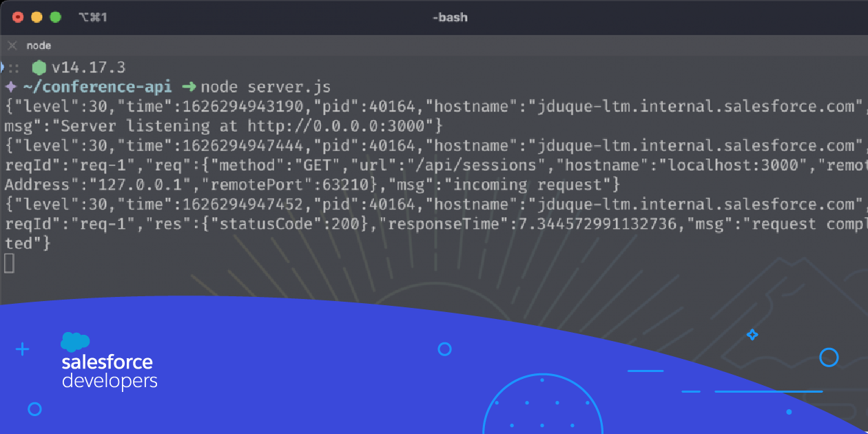
Task: Click the green Node.js version hexagon icon
Action: (39, 67)
